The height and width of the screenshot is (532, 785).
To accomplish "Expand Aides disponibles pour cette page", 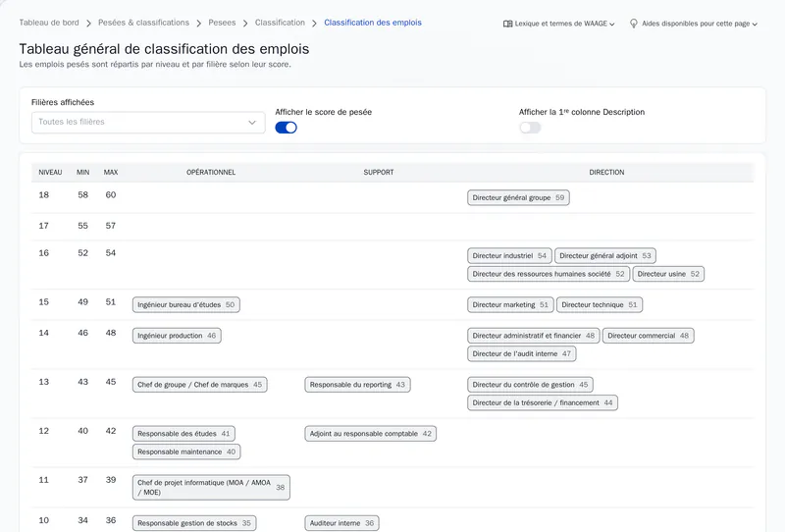I will (694, 24).
